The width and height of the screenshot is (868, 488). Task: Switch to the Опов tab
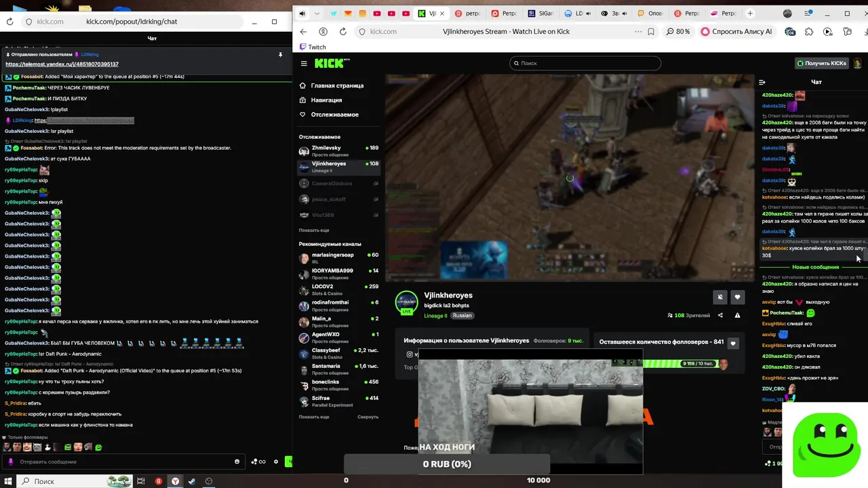click(x=650, y=14)
